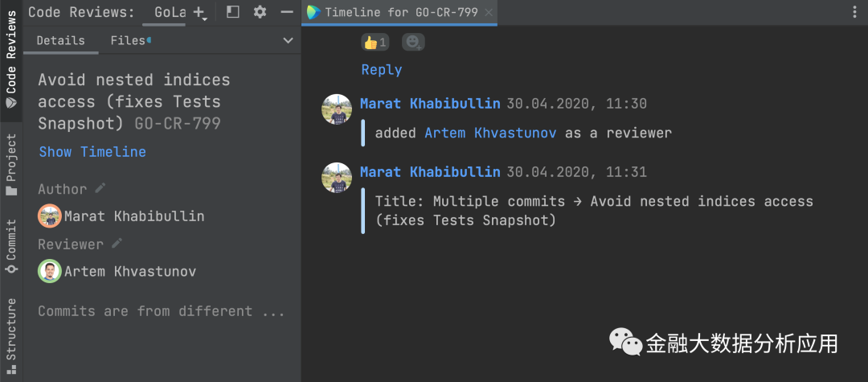The width and height of the screenshot is (868, 382).
Task: Click the Artem Khvastunov link in timeline
Action: tap(490, 133)
